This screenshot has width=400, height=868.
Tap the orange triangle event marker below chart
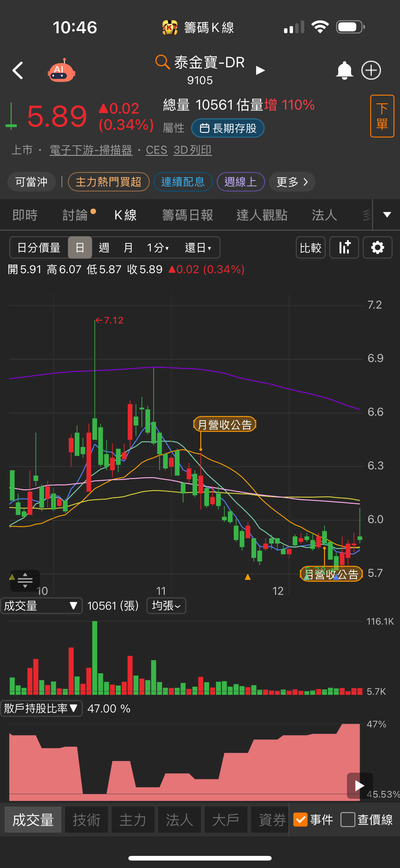click(x=247, y=577)
